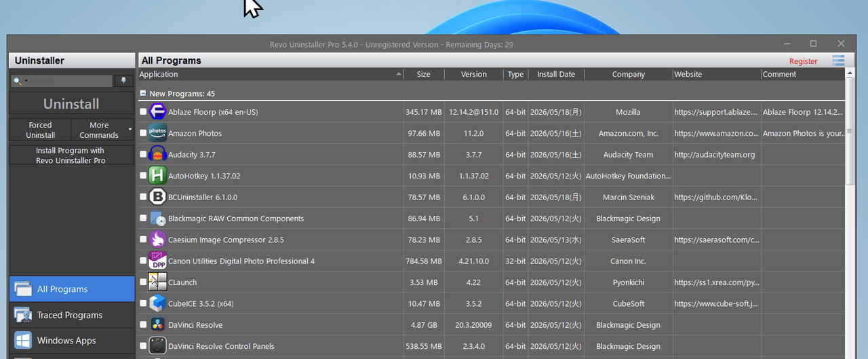Check the CubeICE 3.5.2 checkbox
This screenshot has width=868, height=359.
coord(143,303)
